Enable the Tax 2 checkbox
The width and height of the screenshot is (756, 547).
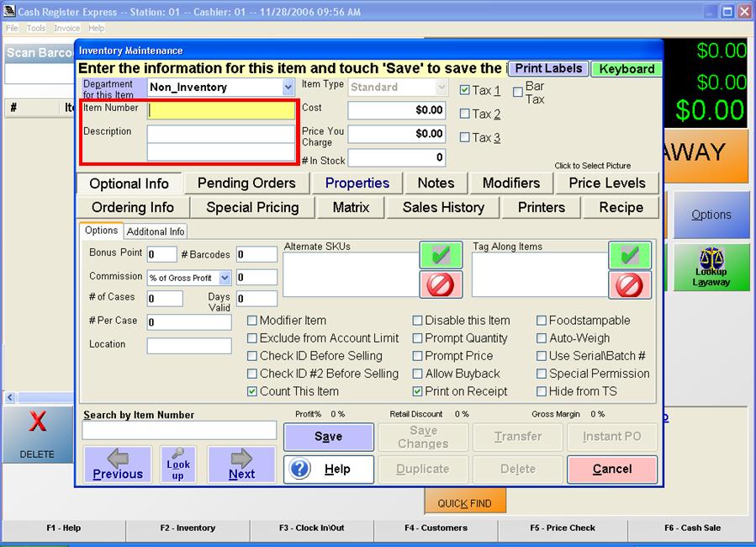(x=465, y=114)
